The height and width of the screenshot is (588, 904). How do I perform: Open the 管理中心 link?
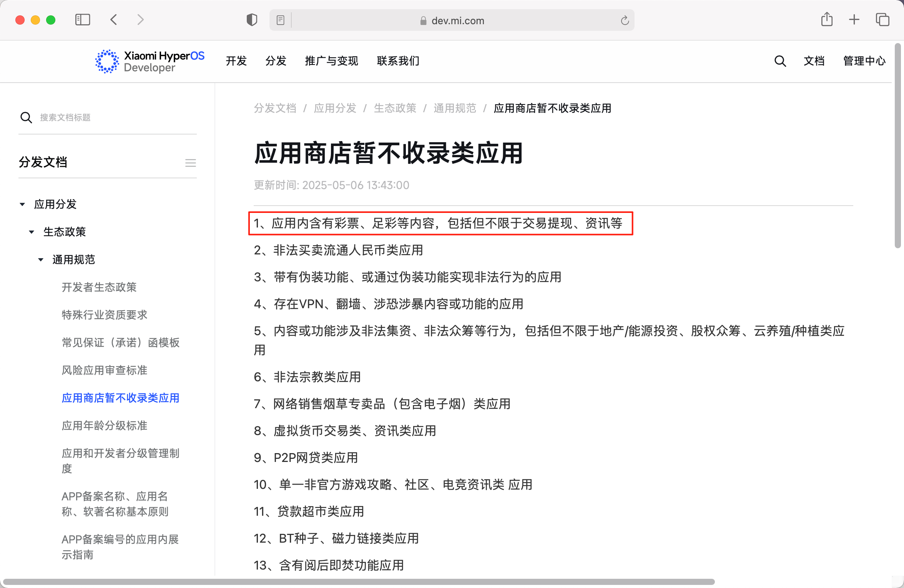[x=864, y=61]
